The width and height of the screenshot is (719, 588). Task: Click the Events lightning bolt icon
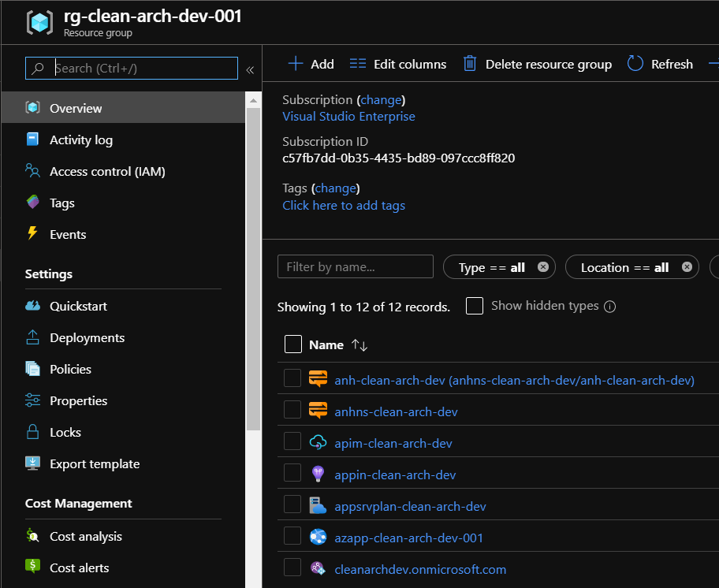(32, 233)
